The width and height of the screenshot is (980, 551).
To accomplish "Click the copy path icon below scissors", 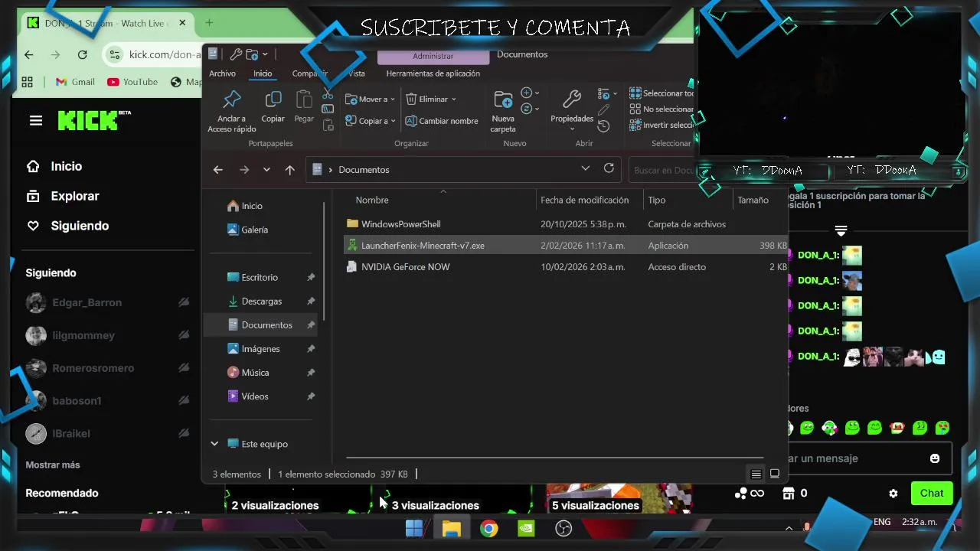I will 328,109.
